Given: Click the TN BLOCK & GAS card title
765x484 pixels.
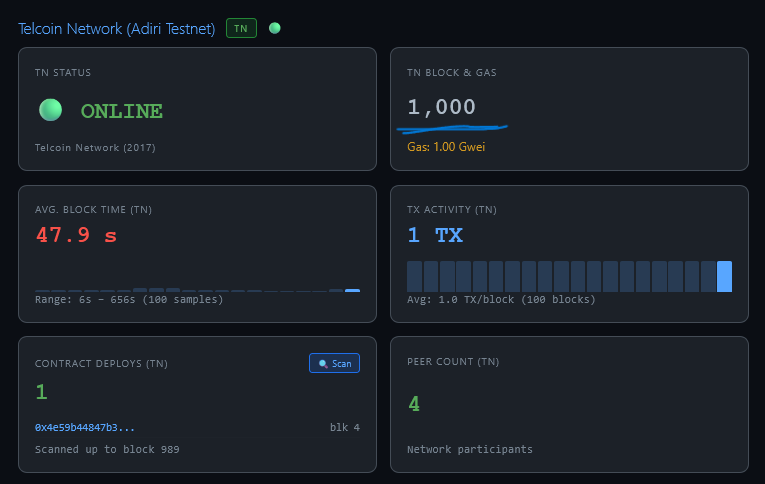Looking at the screenshot, I should (x=452, y=73).
